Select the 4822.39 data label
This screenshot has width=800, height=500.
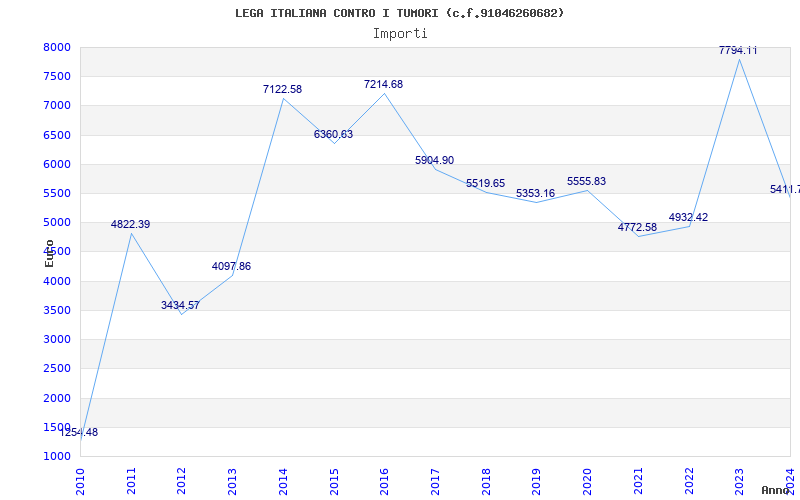coord(131,224)
